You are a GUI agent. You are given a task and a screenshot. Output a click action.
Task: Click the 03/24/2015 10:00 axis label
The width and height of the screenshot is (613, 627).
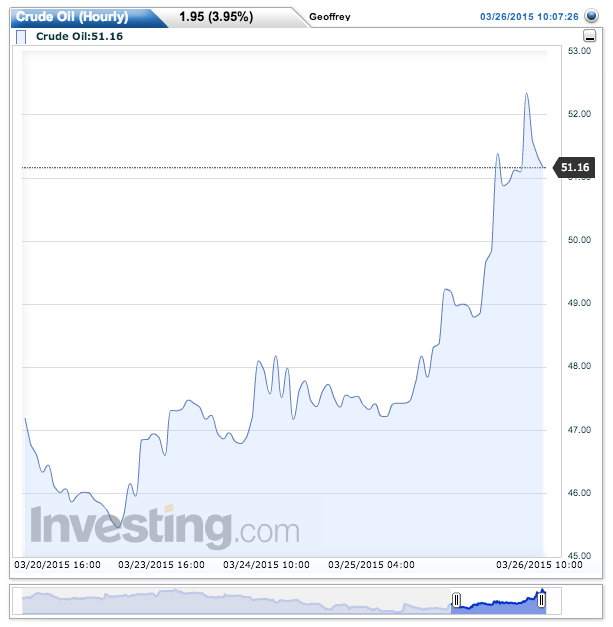click(265, 565)
